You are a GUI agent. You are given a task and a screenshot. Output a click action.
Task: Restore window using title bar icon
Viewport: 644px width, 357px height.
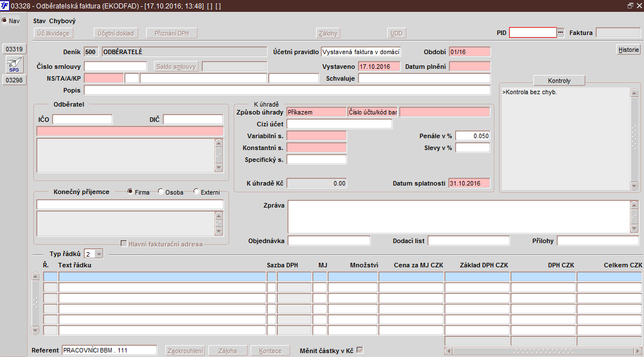click(x=630, y=5)
